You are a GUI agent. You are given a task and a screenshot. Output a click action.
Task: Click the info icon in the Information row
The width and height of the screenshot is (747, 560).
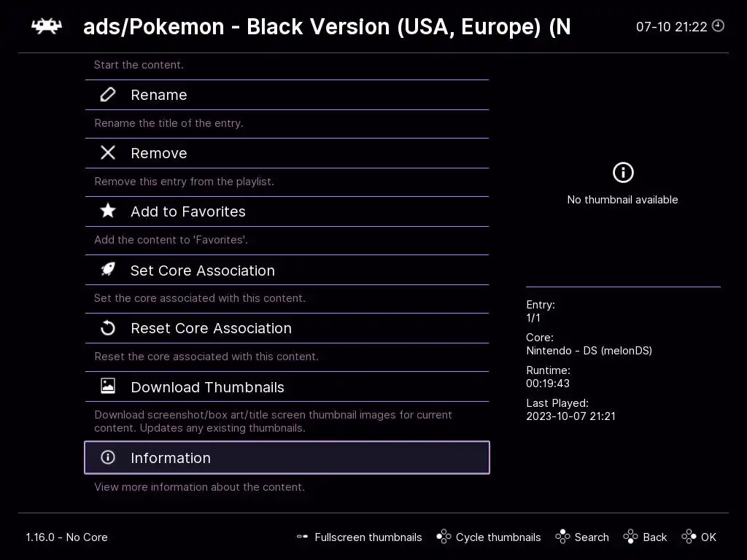coord(108,457)
